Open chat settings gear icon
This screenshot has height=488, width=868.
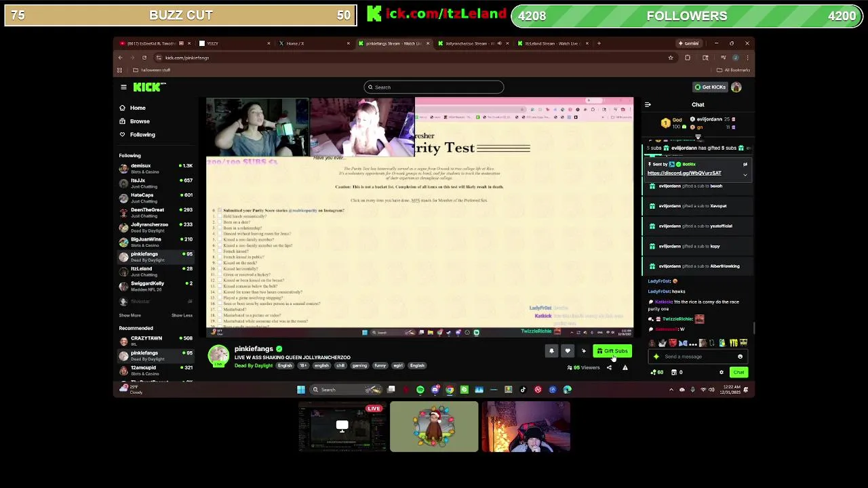pyautogui.click(x=722, y=372)
